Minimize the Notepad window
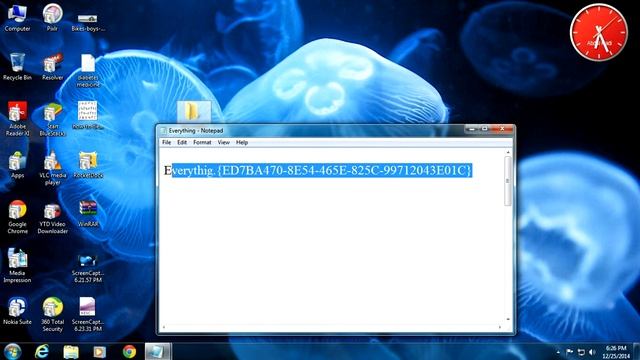Screen dimensions: 640x360 click(471, 129)
